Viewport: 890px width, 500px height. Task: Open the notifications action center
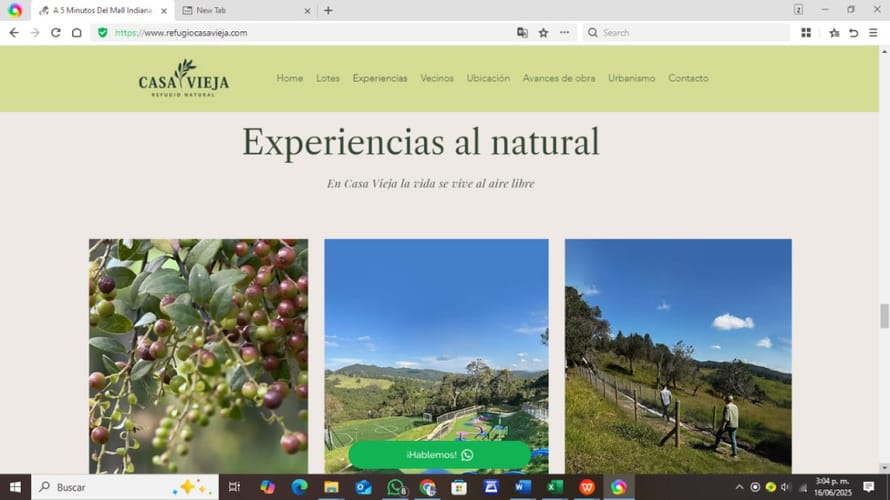tap(868, 487)
